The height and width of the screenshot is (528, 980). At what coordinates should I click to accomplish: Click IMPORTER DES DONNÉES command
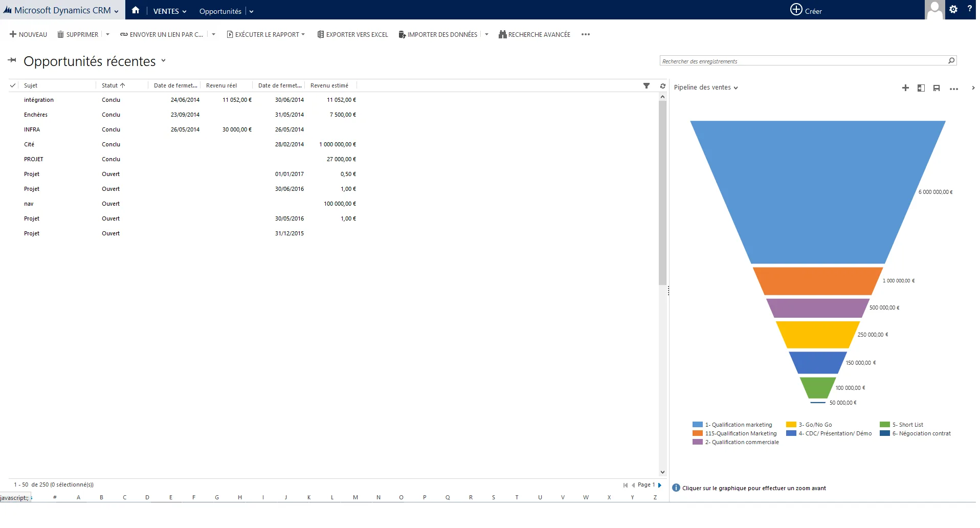pyautogui.click(x=438, y=34)
